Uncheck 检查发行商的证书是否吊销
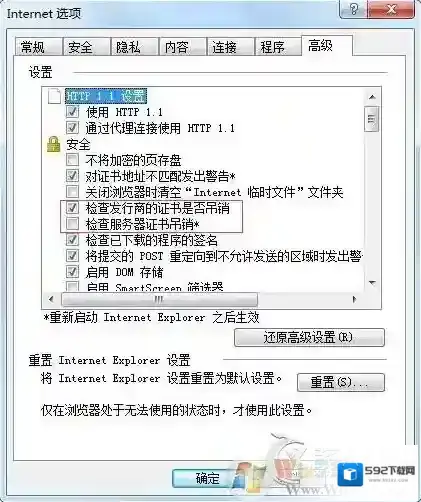 [x=72, y=208]
